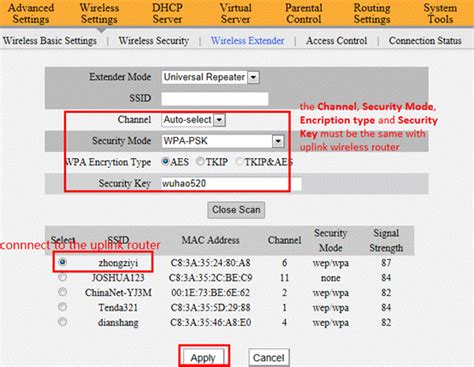Screen dimensions: 474x367
Task: Click the ChinaNet-YJ3M SSID text
Action: click(x=118, y=293)
